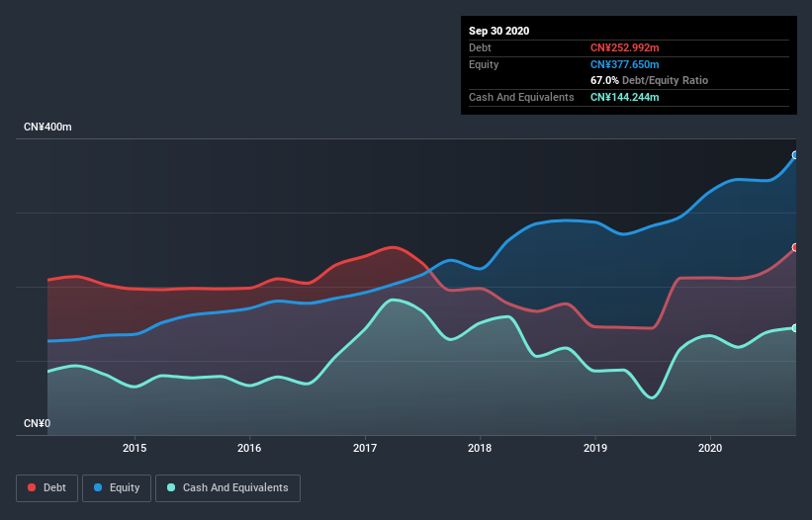812x520 pixels.
Task: Click the blue dot in Equity legend
Action: [98, 487]
